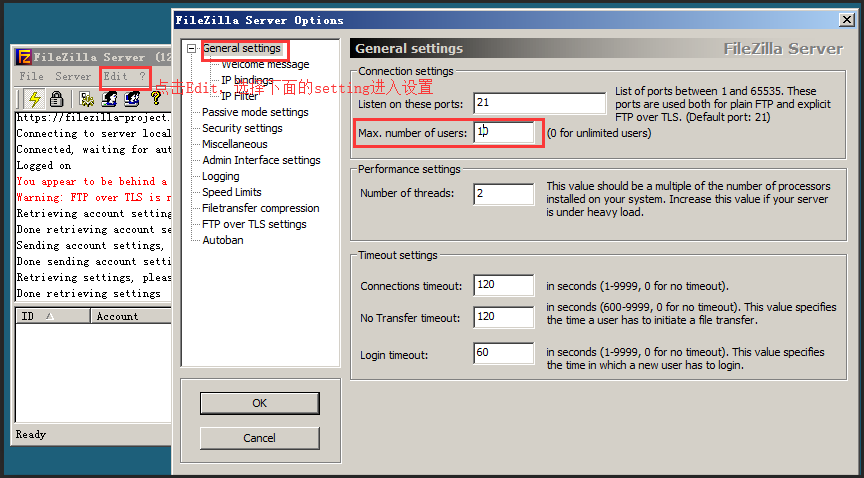The width and height of the screenshot is (864, 478).
Task: Select Welcome message tree item
Action: coord(265,65)
